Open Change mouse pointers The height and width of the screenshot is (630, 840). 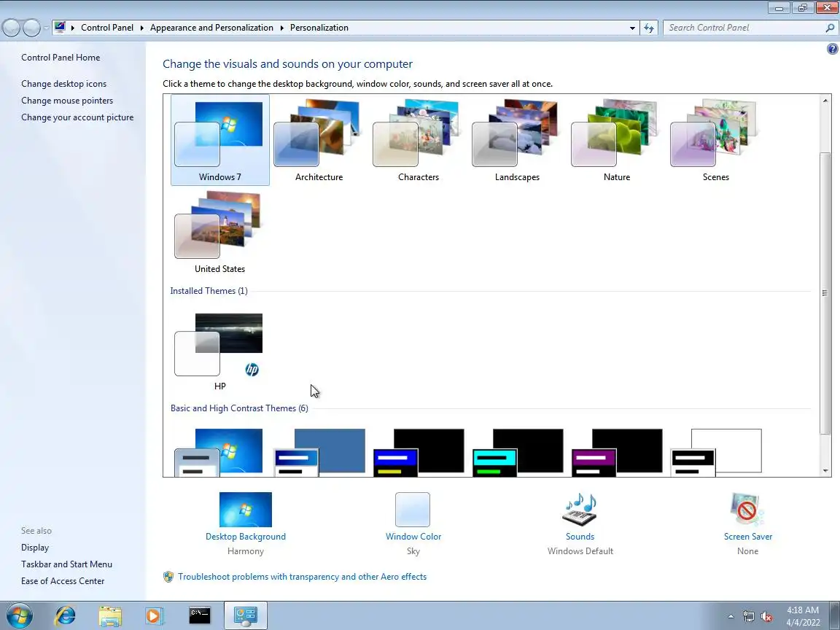67,100
